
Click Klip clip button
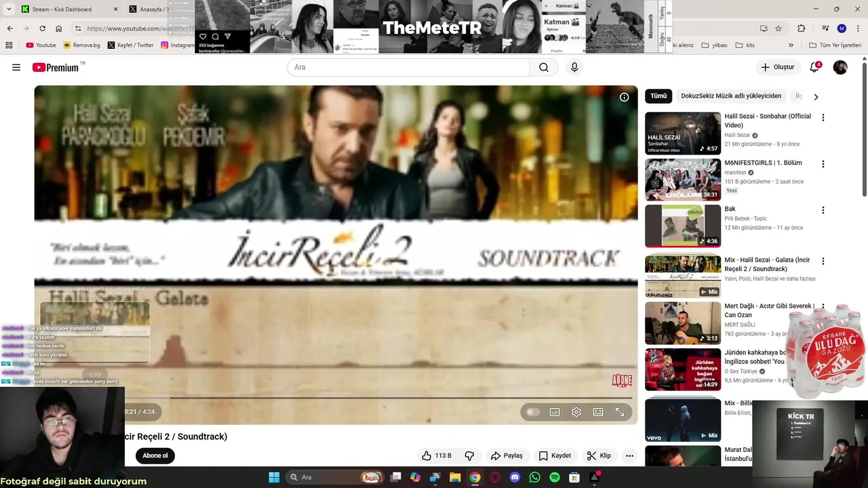coord(599,455)
